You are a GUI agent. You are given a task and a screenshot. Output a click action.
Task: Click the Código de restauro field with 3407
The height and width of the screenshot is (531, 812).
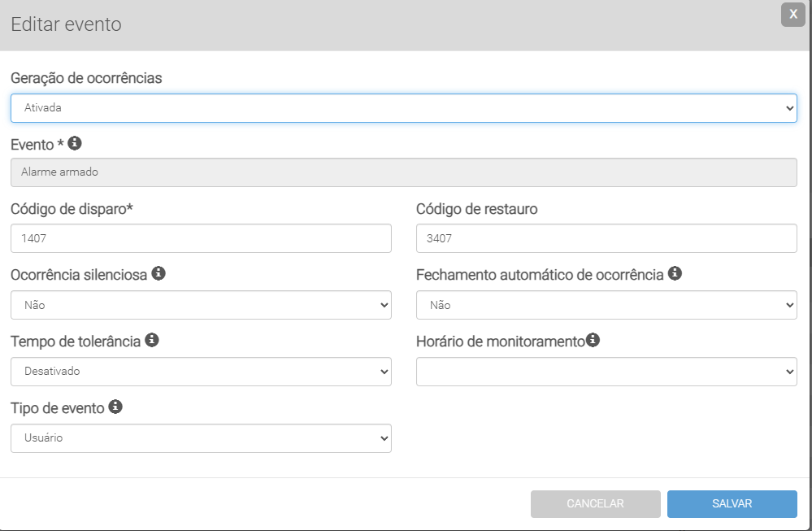point(606,238)
